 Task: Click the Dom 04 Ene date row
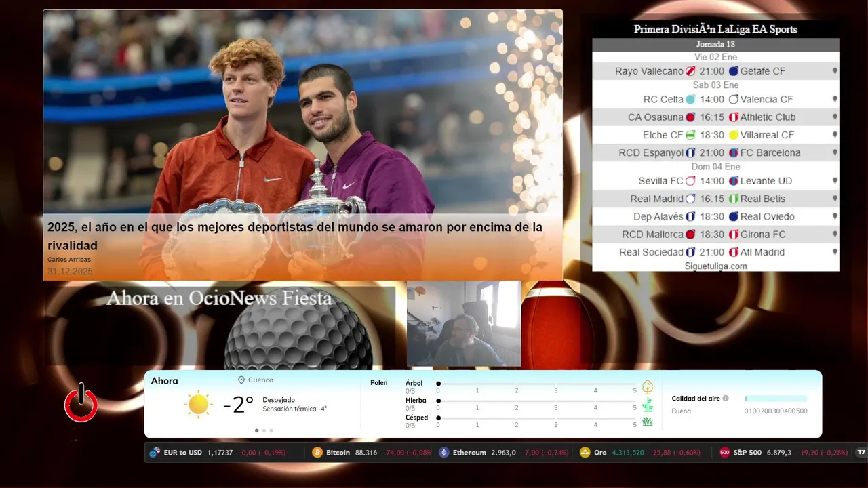[x=715, y=167]
